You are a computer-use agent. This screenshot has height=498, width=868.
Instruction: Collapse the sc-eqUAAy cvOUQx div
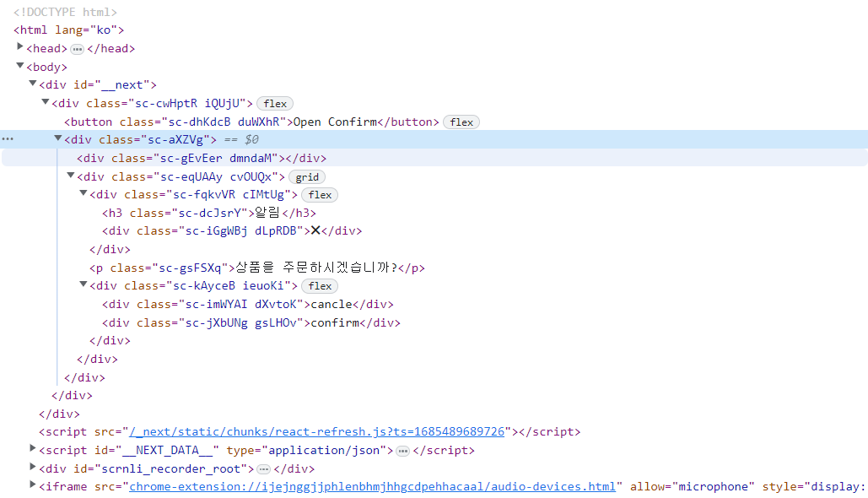coord(70,176)
